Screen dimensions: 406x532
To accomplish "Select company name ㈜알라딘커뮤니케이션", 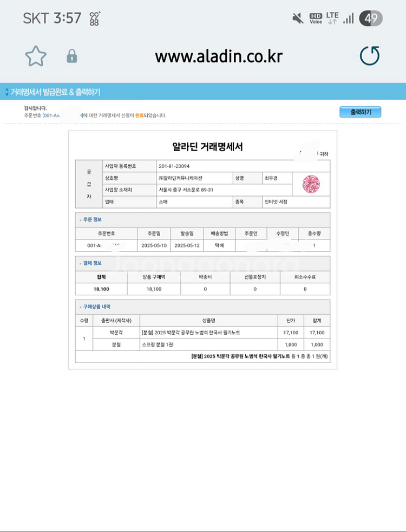I will [x=181, y=178].
